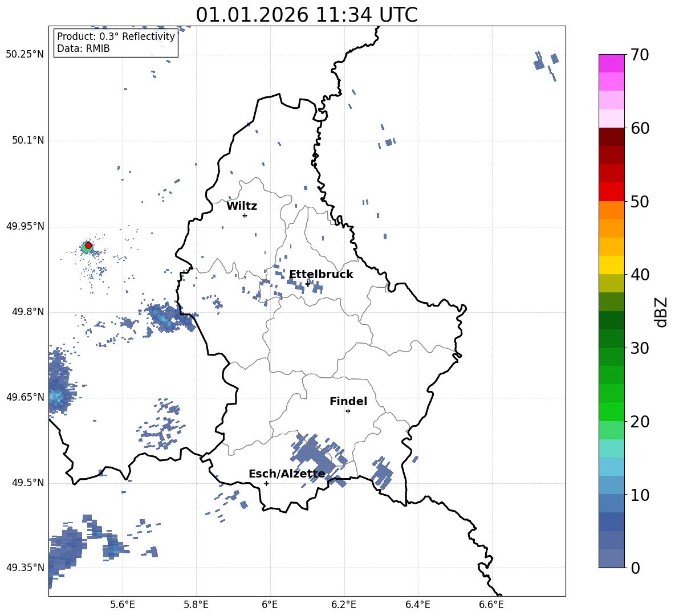Viewport: 675px width, 616px height.
Task: Click the Data: RMIB text
Action: point(83,48)
